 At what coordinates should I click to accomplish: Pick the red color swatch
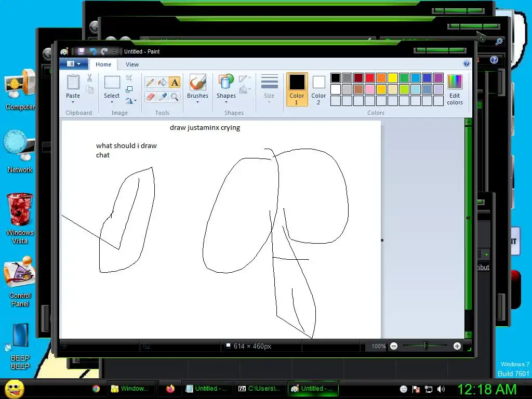(370, 78)
